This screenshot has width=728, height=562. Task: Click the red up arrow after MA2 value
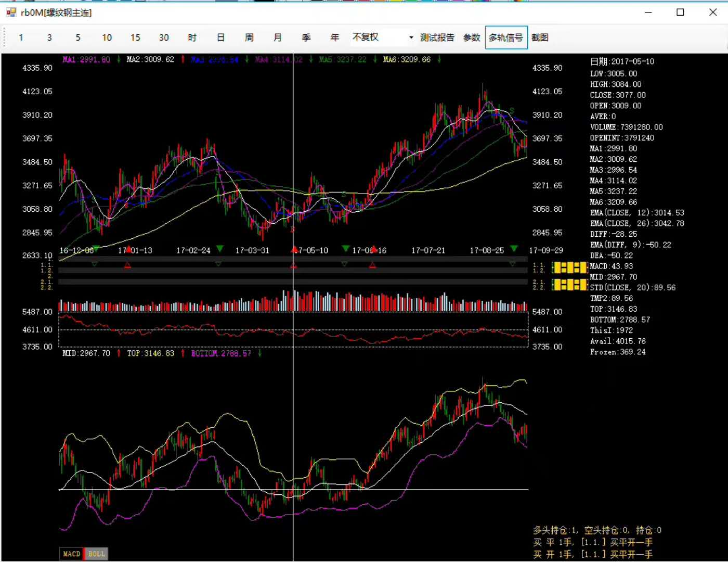pyautogui.click(x=183, y=59)
